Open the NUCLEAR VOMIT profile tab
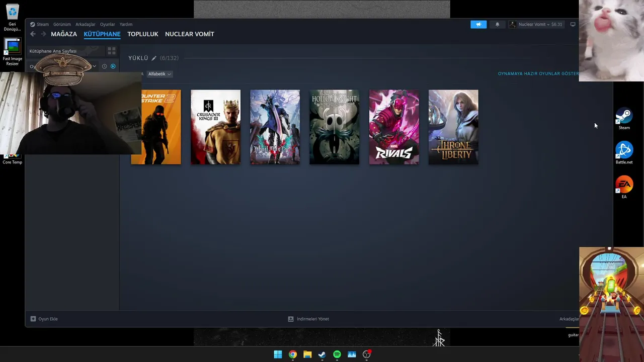Screen dimensions: 644x362 [x=190, y=34]
